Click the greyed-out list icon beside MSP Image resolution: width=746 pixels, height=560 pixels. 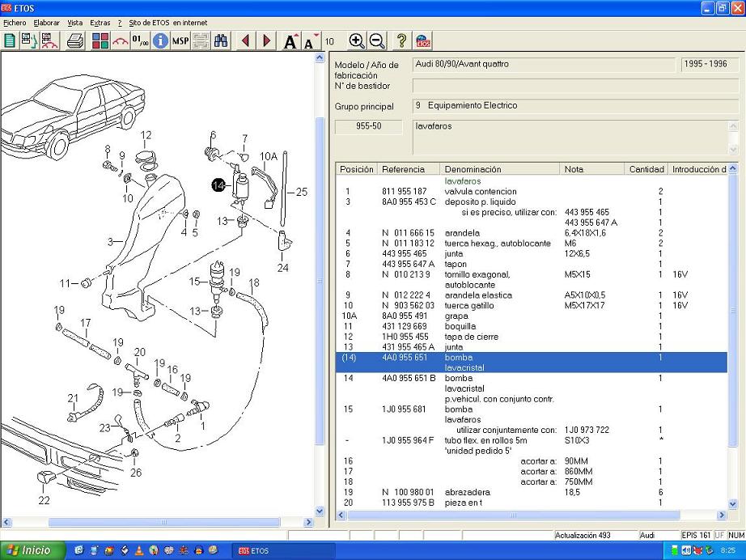201,41
